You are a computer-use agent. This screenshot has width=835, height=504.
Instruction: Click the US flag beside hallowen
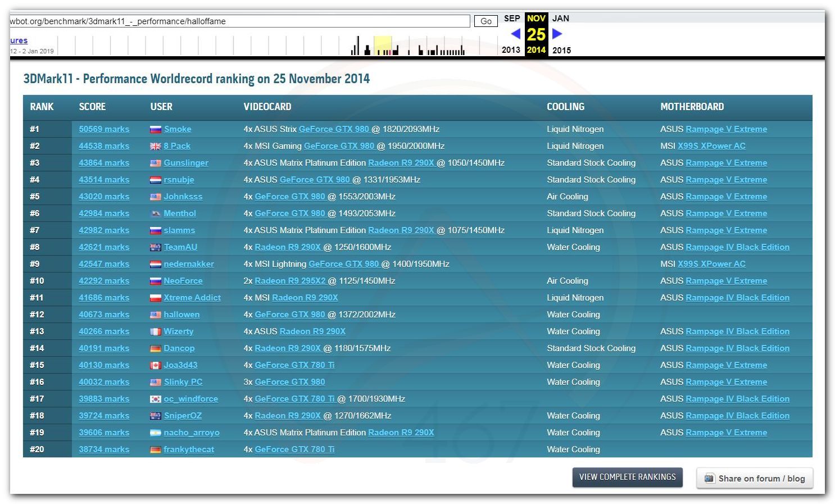[156, 315]
